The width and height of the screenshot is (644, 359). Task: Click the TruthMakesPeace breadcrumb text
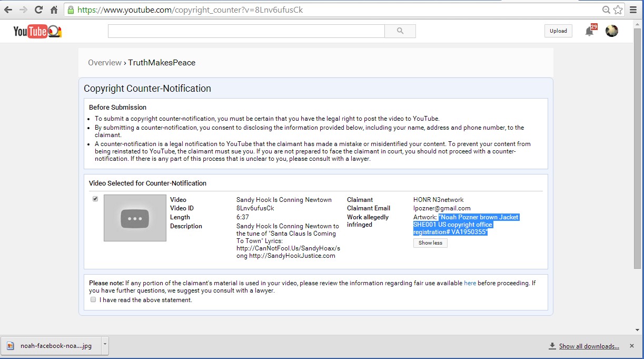[162, 63]
